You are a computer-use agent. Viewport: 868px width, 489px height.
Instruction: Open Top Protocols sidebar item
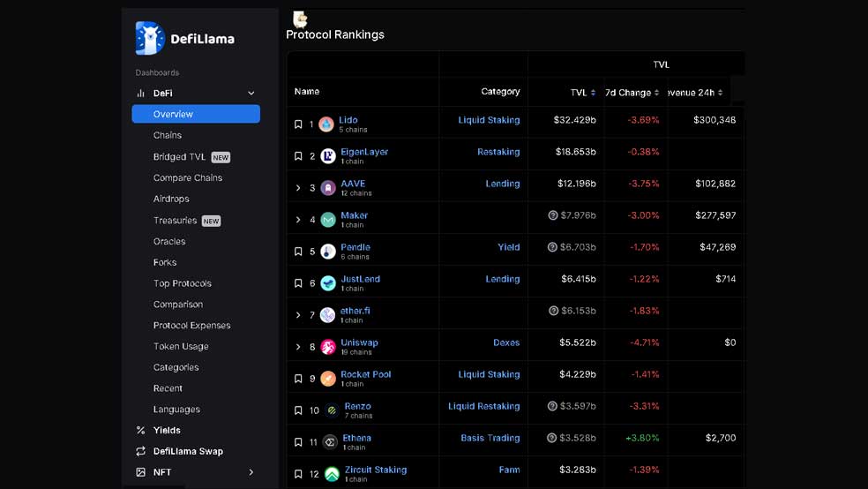point(182,283)
